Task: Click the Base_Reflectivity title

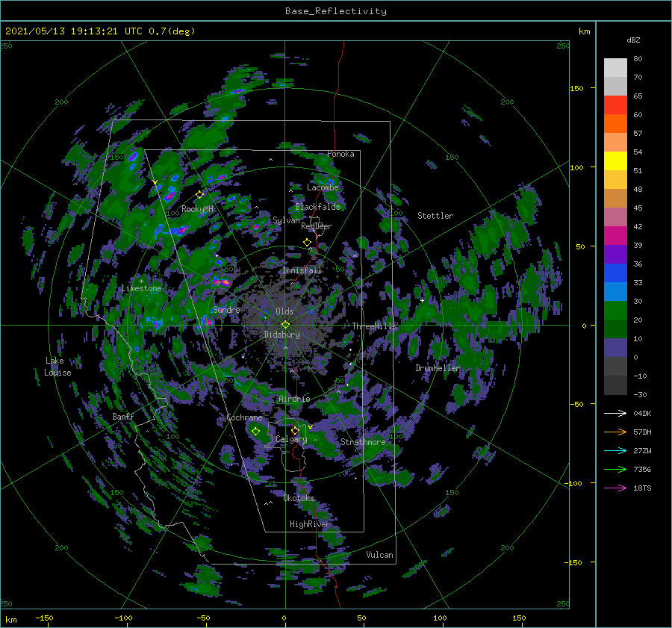Action: point(336,11)
